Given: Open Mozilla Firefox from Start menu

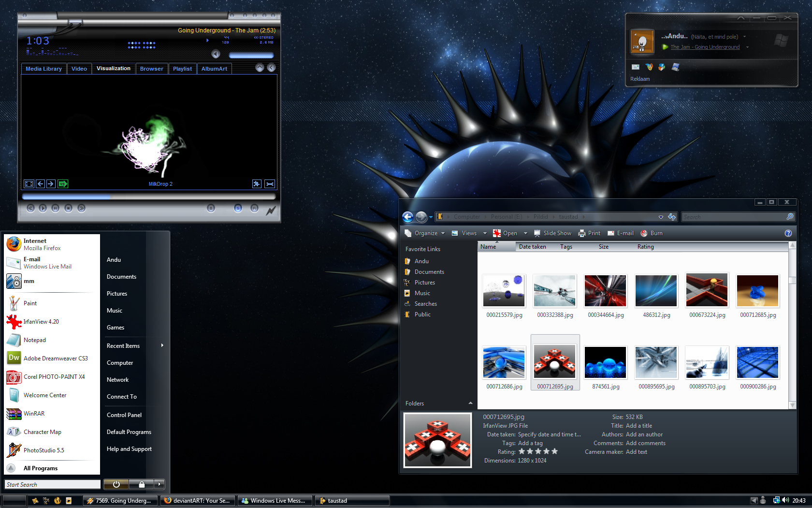Looking at the screenshot, I should coord(52,244).
